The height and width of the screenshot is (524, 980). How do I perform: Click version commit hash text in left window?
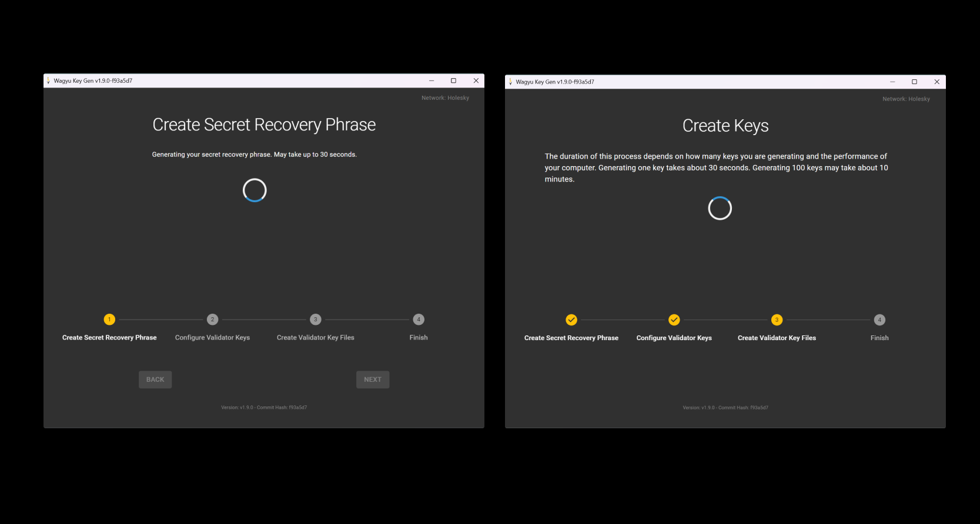click(x=264, y=407)
